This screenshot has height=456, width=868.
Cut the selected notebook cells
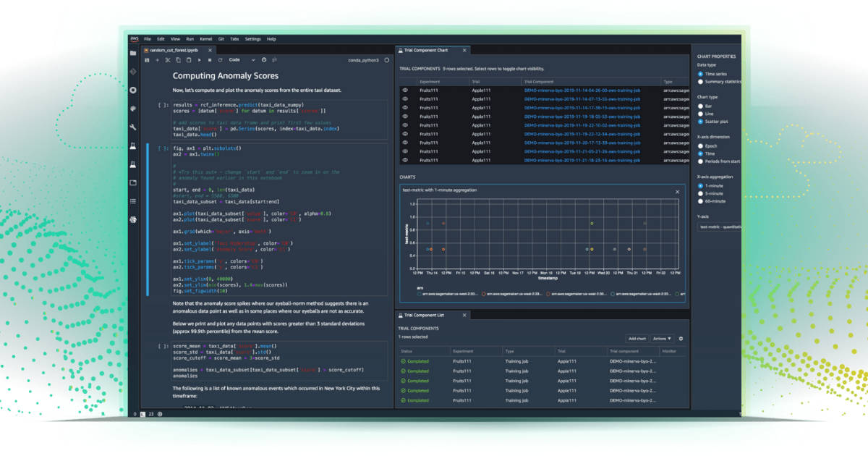(168, 60)
